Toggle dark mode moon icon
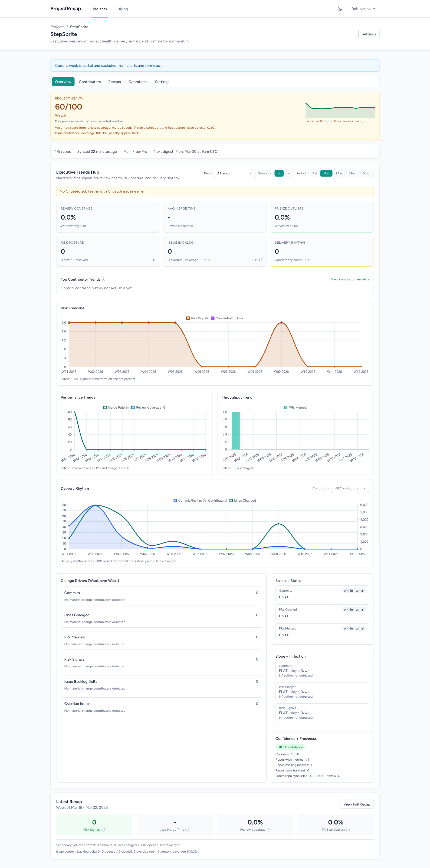The image size is (430, 868). click(340, 9)
